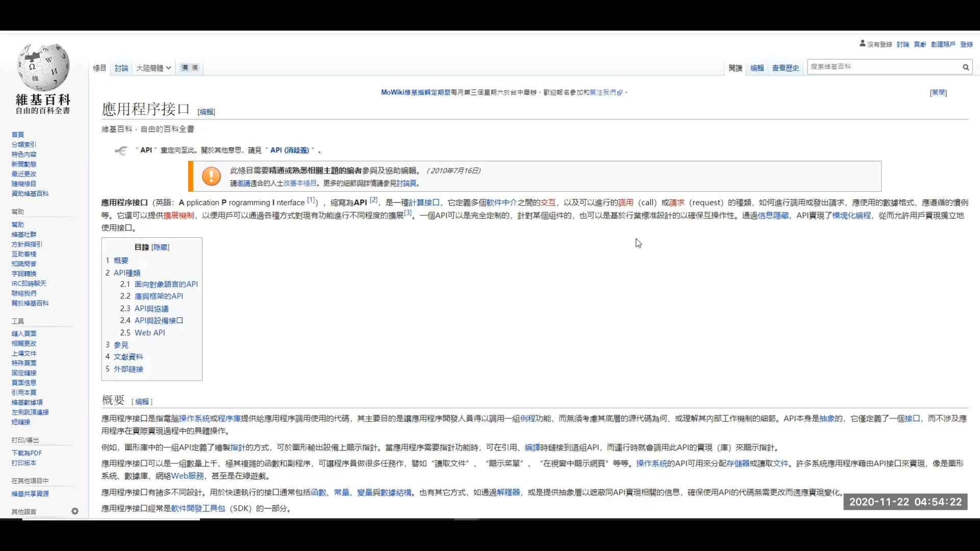Open the gear icon next to 其他語言
980x551 pixels.
tap(75, 511)
